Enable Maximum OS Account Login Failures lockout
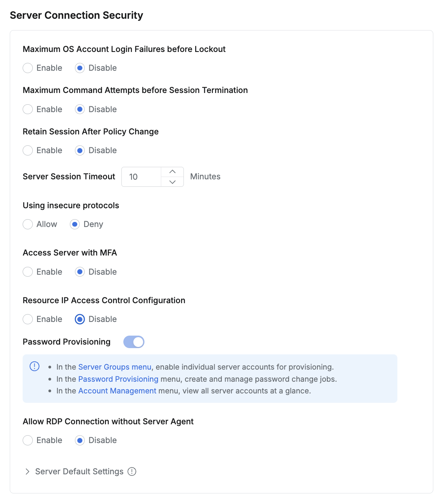This screenshot has width=445, height=504. (x=28, y=68)
